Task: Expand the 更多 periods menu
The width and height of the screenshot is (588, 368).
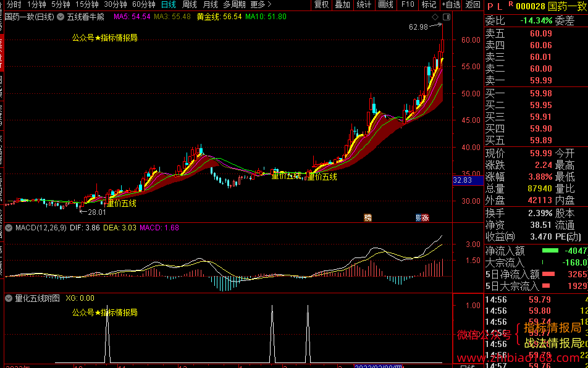Action: point(261,5)
